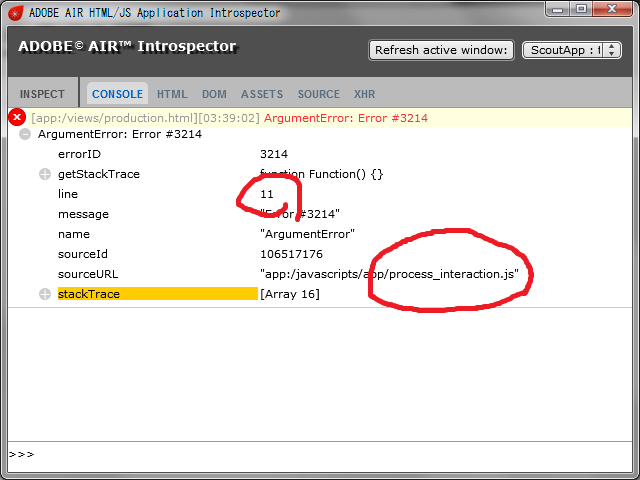Expand the stackTrace array
Image resolution: width=640 pixels, height=480 pixels.
[45, 294]
